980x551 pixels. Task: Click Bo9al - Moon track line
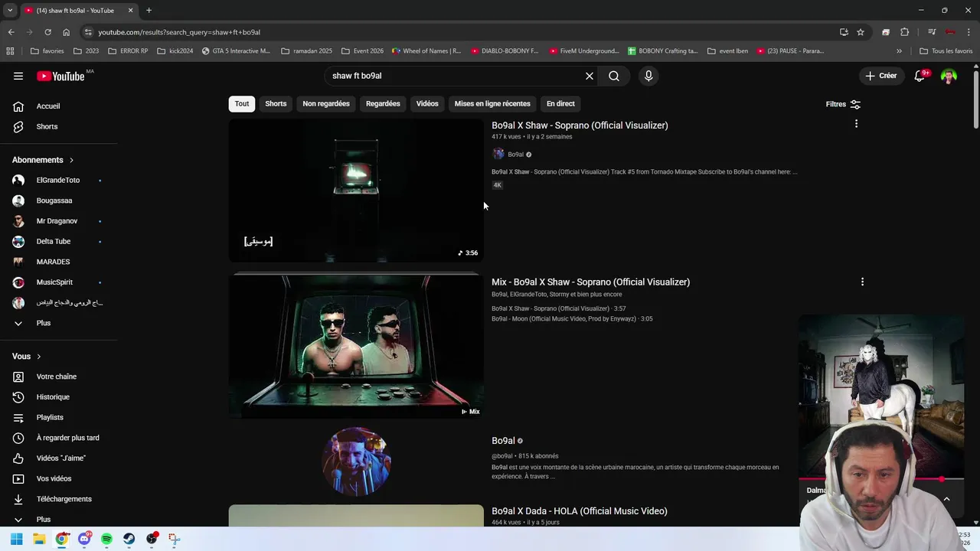click(572, 319)
